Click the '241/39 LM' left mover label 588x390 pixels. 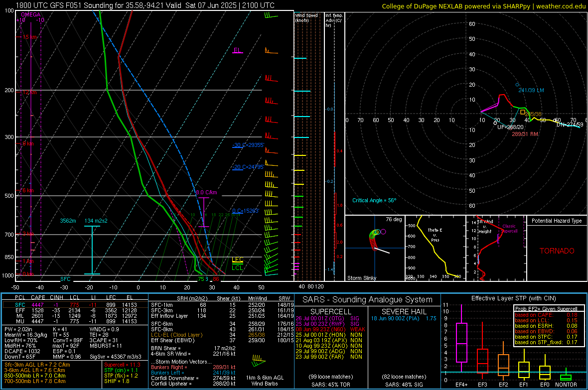pyautogui.click(x=531, y=90)
